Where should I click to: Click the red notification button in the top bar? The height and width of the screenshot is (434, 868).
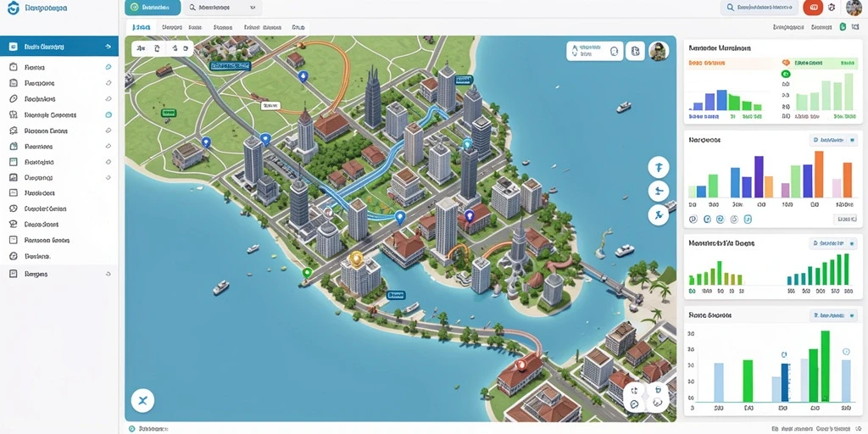pos(813,8)
